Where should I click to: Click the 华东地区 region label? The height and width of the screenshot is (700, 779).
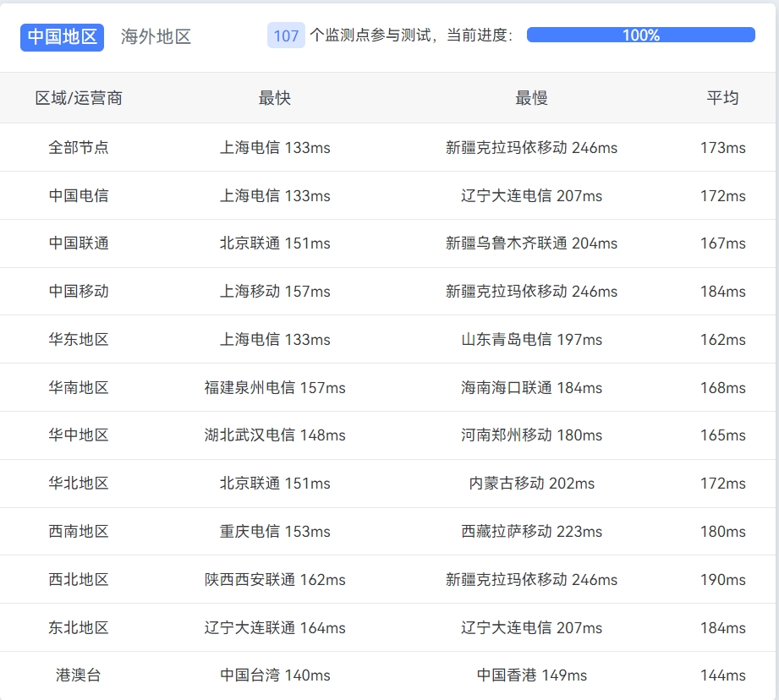pos(79,340)
